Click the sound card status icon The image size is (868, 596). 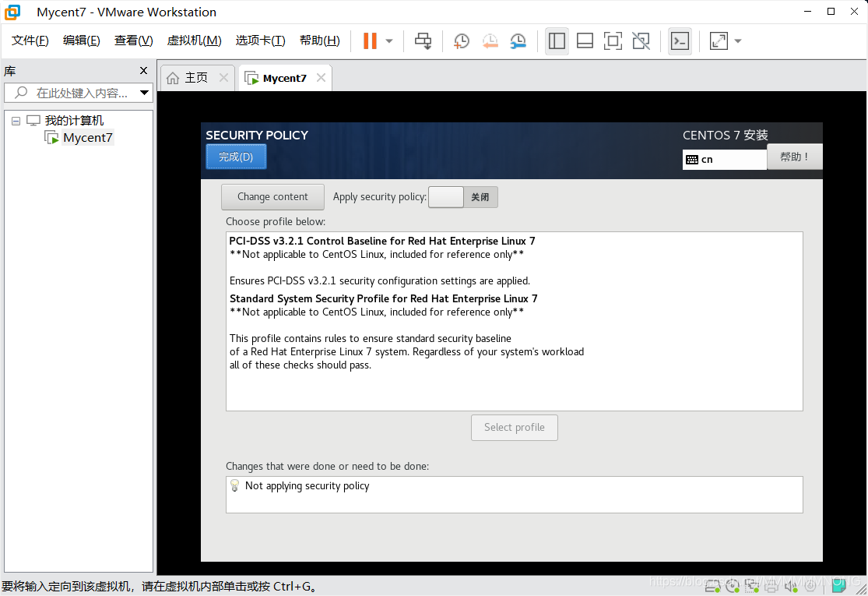click(x=790, y=585)
